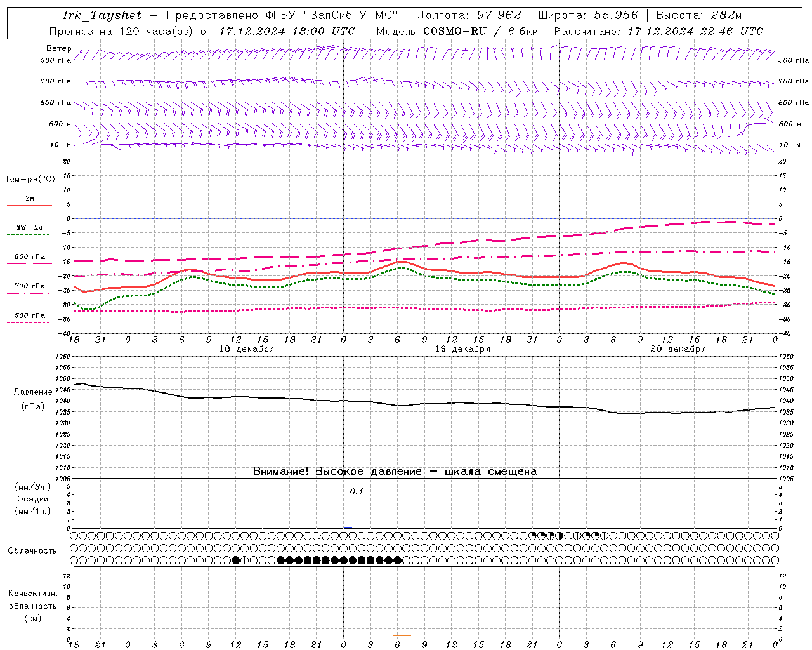Select the text ФГБУ "ЗапСиб УГМС"
Viewport: 812px width, 650px height.
coord(334,15)
